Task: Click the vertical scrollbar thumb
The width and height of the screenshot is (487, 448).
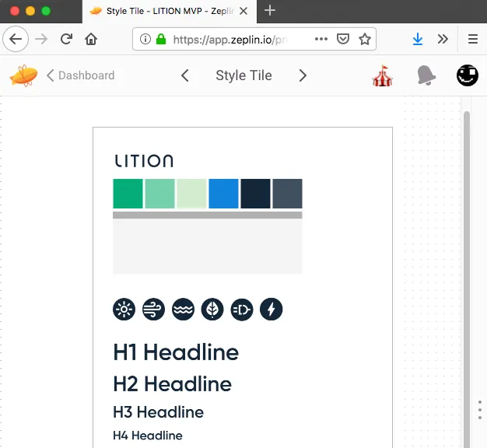Action: pyautogui.click(x=467, y=279)
